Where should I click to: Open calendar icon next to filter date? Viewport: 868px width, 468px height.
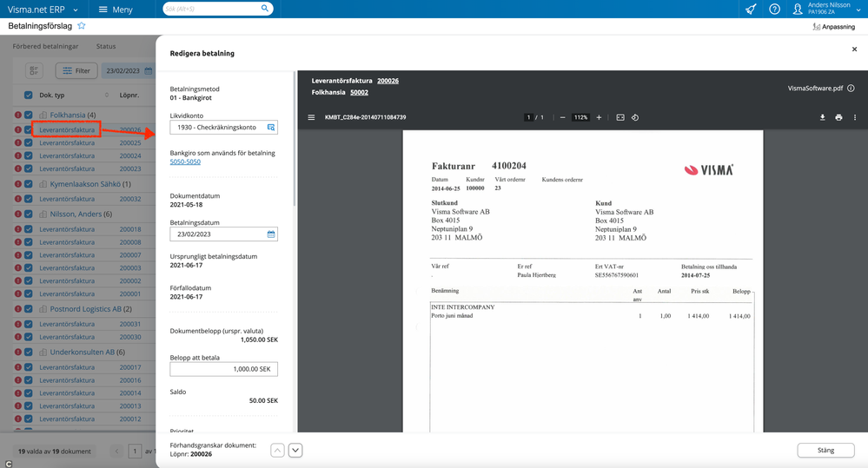point(148,71)
